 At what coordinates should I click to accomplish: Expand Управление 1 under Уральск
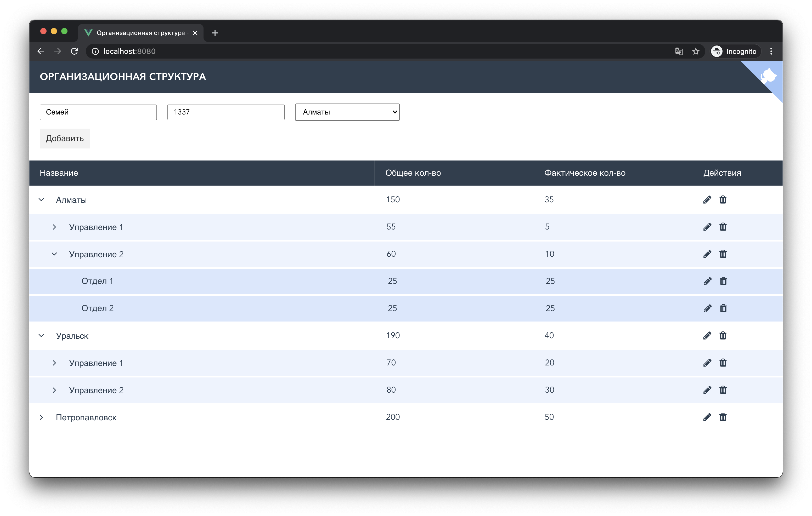54,363
